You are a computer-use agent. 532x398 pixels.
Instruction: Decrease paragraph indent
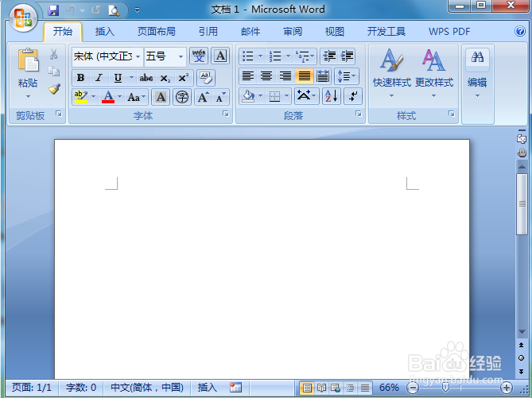(329, 56)
